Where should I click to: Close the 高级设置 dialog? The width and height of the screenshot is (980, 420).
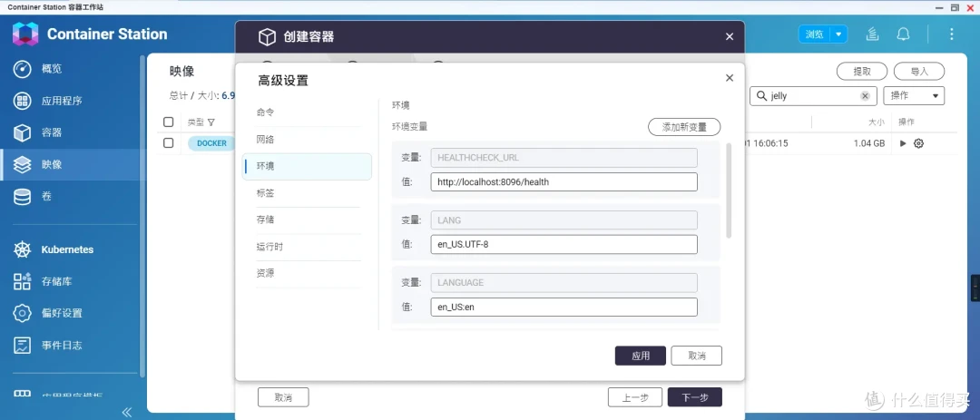729,78
